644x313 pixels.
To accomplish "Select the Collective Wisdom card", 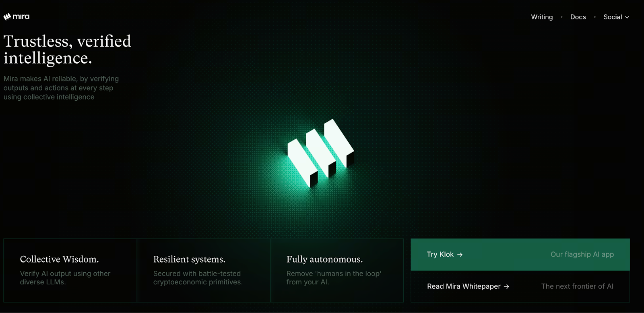I will pos(70,270).
